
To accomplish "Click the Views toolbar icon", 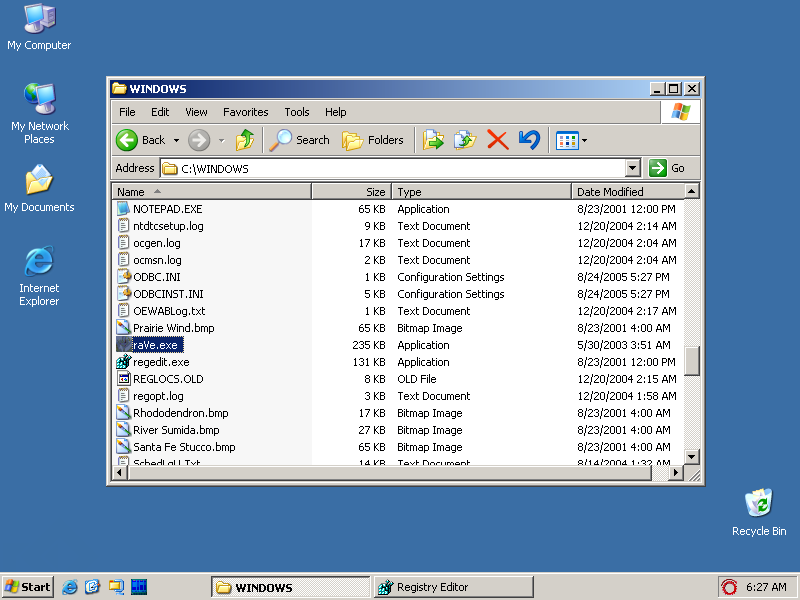I will pyautogui.click(x=567, y=140).
